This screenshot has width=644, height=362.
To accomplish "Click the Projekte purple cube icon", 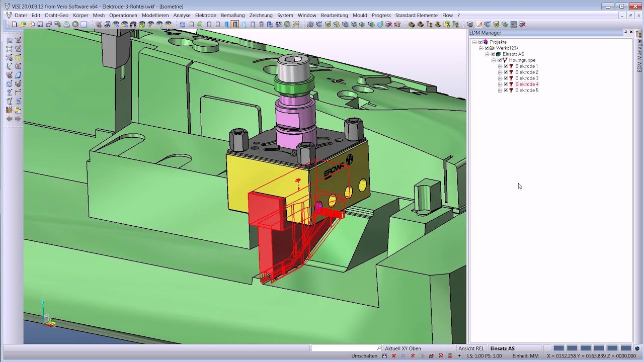I will pos(486,42).
